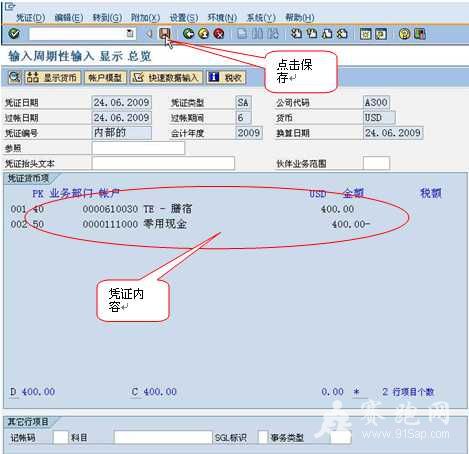Click the Save floppy disk icon

click(164, 34)
